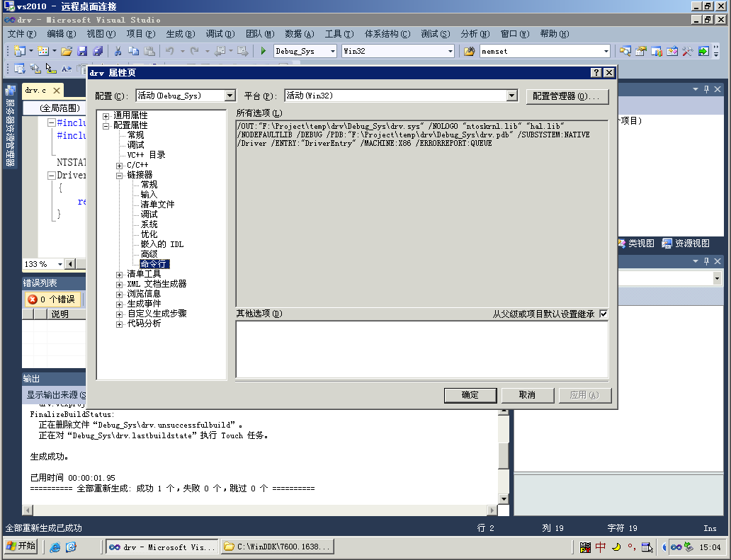The width and height of the screenshot is (731, 560).
Task: Switch to the drv.c editor tab
Action: click(x=35, y=91)
